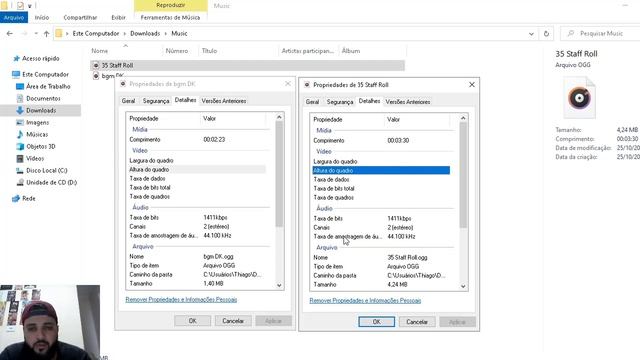640x360 pixels.
Task: Click remove properties link in 35 Staff Roll dialog
Action: pyautogui.click(x=365, y=300)
